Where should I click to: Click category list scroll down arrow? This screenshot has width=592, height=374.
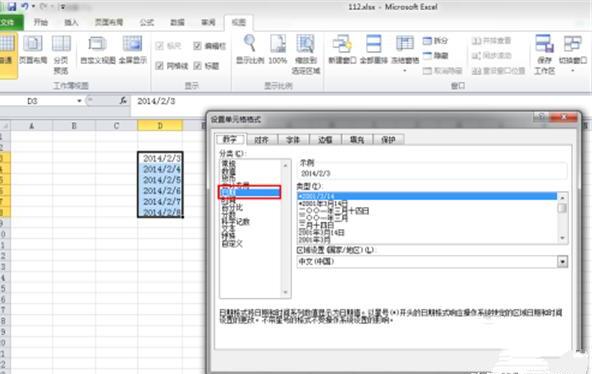pyautogui.click(x=285, y=292)
